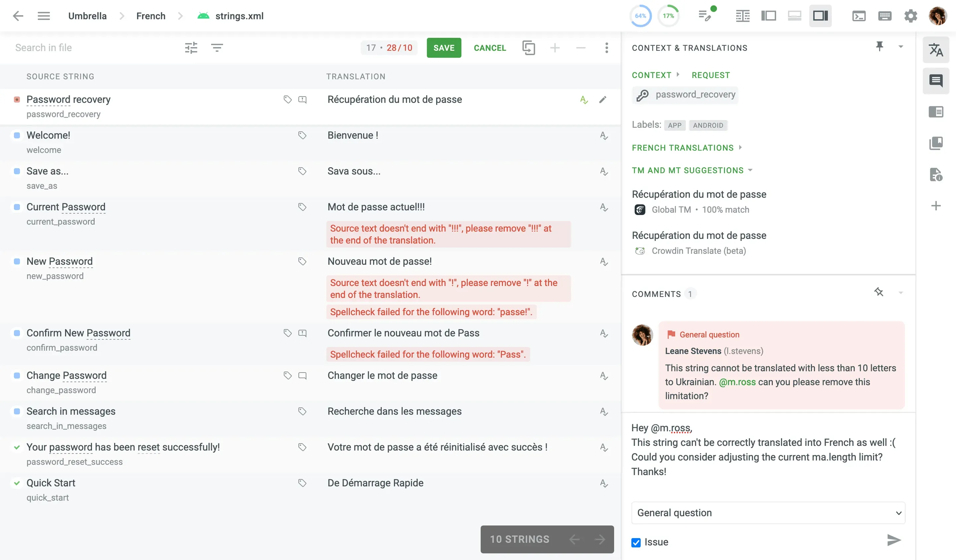
Task: Open the hamburger menu next to the back arrow
Action: 43,16
